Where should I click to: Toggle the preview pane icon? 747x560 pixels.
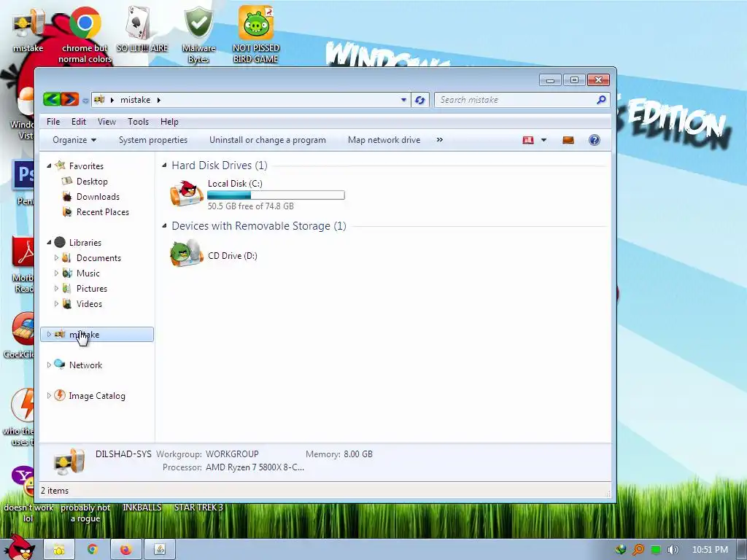[x=568, y=140]
